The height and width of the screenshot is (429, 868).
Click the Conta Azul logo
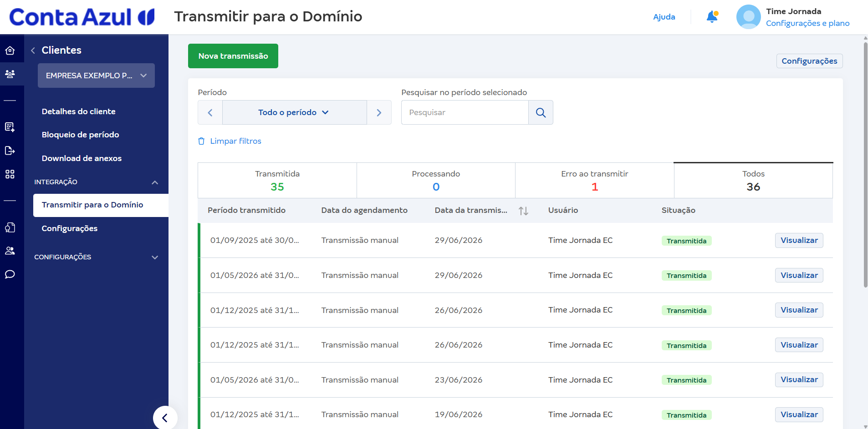[82, 17]
